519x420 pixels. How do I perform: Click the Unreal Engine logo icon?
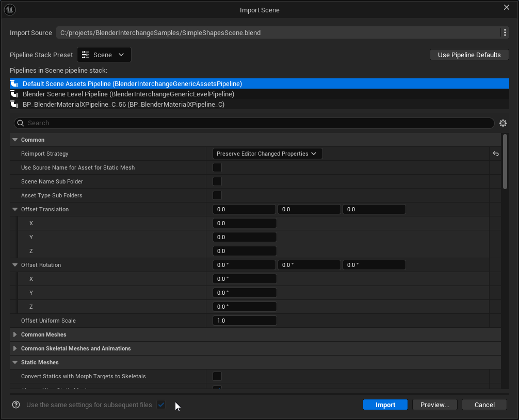(10, 10)
